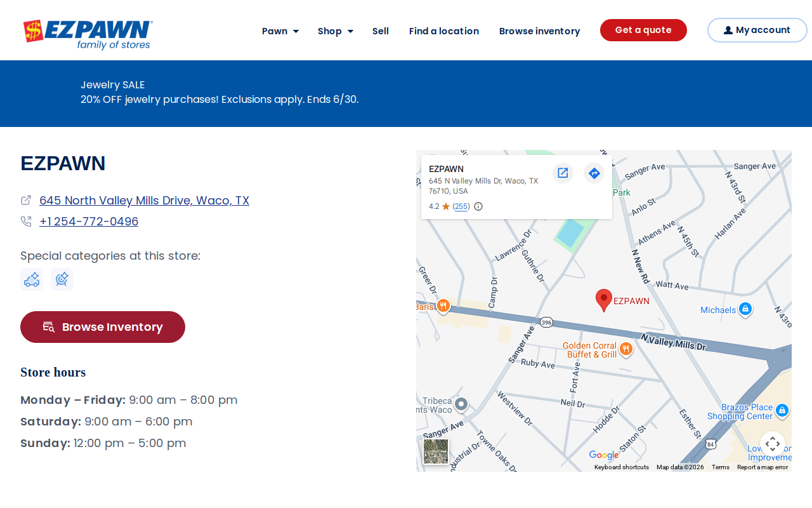This screenshot has width=812, height=508.
Task: Click the Saturday hours line
Action: pyautogui.click(x=107, y=422)
